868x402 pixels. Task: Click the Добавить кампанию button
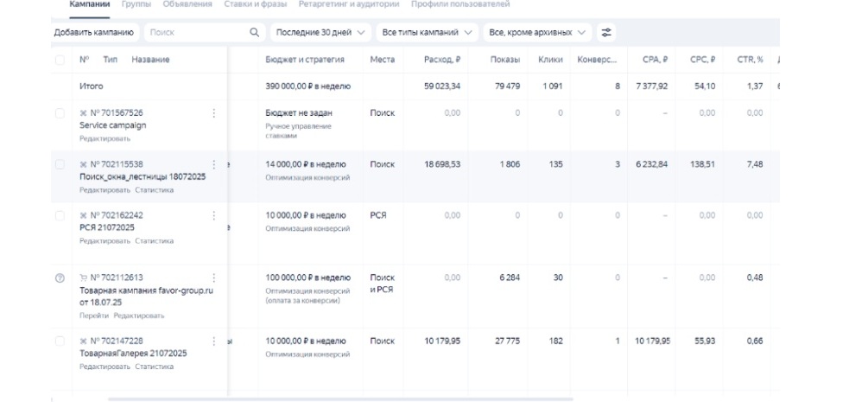click(x=94, y=32)
